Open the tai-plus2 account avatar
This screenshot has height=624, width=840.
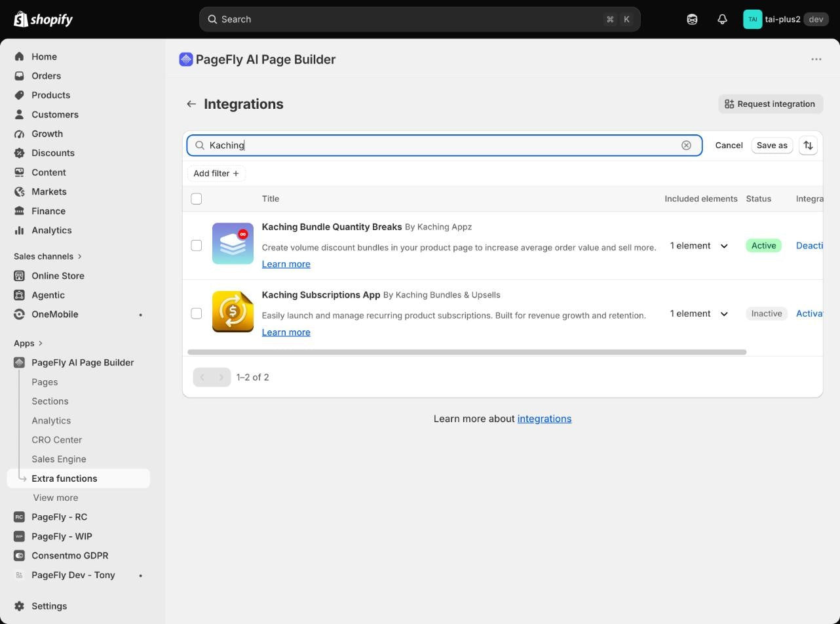[x=752, y=19]
